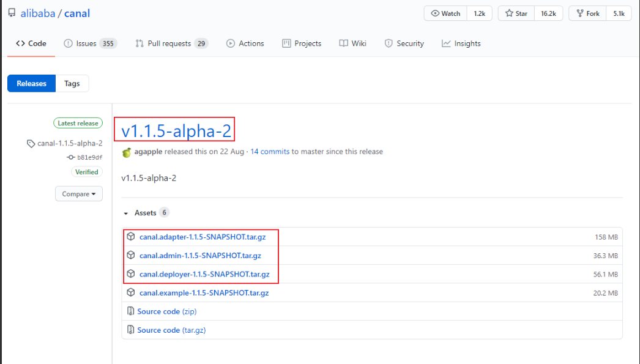Image resolution: width=640 pixels, height=364 pixels.
Task: Click archive icon beside Source code (tar.gz)
Action: [x=130, y=330]
